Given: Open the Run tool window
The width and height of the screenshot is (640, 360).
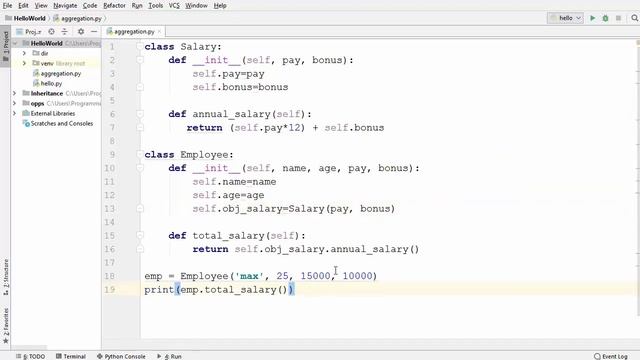Looking at the screenshot, I should point(169,356).
